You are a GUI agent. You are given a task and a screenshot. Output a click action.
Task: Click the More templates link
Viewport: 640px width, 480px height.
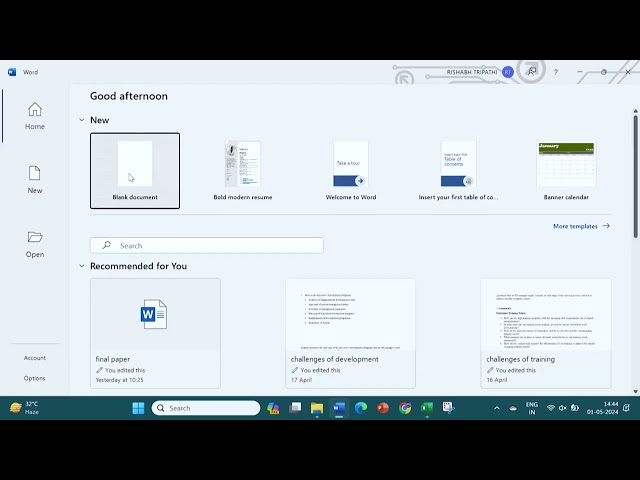pos(581,226)
